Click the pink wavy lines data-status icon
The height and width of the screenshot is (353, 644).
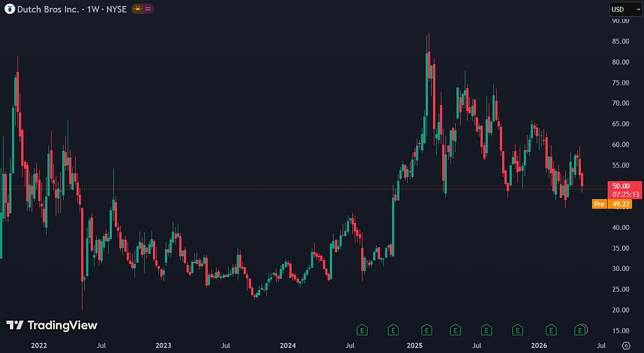point(148,9)
